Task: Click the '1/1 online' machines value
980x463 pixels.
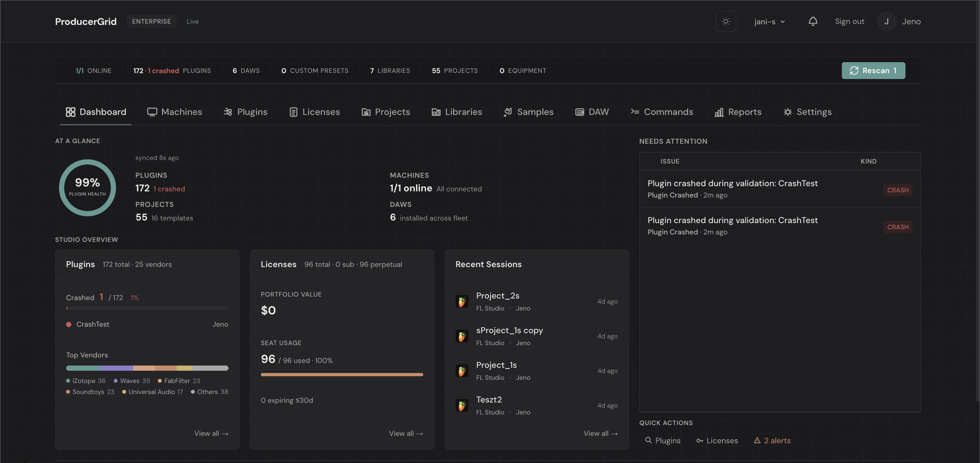Action: pyautogui.click(x=411, y=188)
